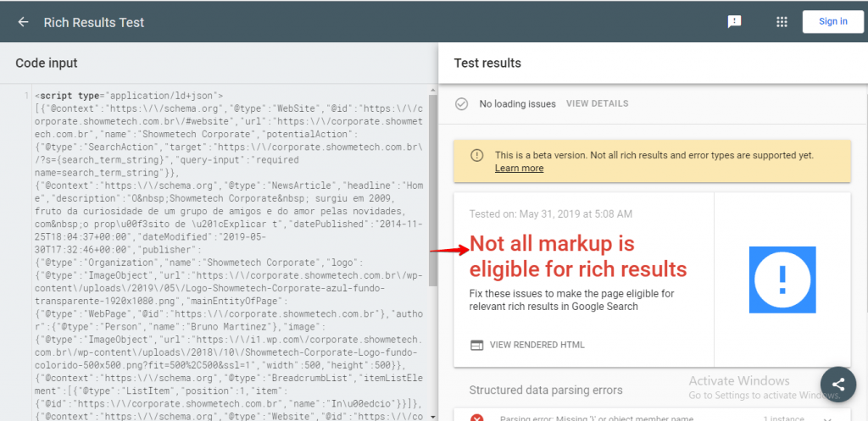The width and height of the screenshot is (868, 421).
Task: Open the Google apps grid
Action: 781,21
